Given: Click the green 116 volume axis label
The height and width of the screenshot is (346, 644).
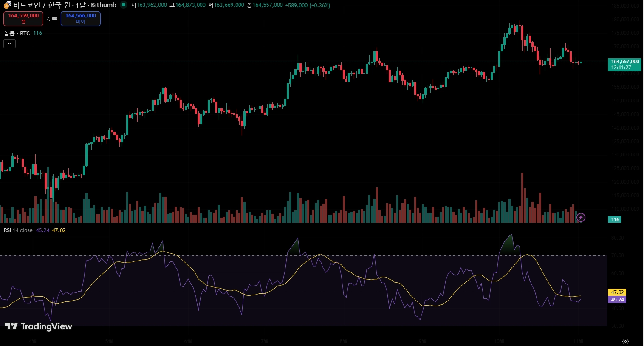Looking at the screenshot, I should pyautogui.click(x=616, y=220).
